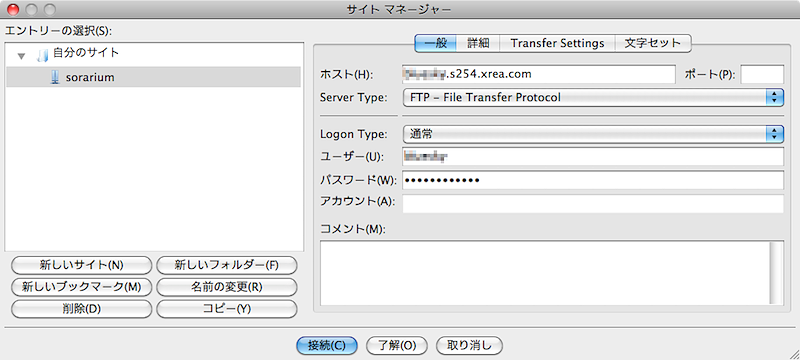Click the server icon next to sorarium
The width and height of the screenshot is (800, 360).
click(55, 78)
